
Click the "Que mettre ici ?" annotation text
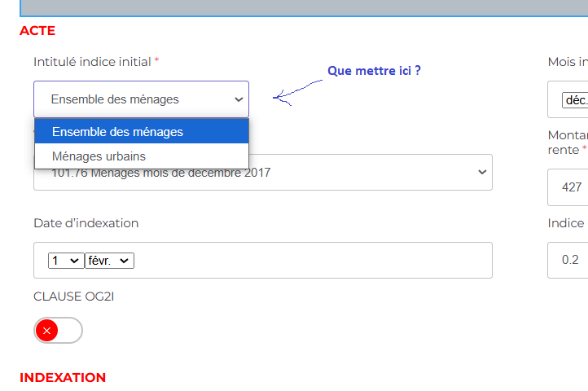(x=374, y=71)
